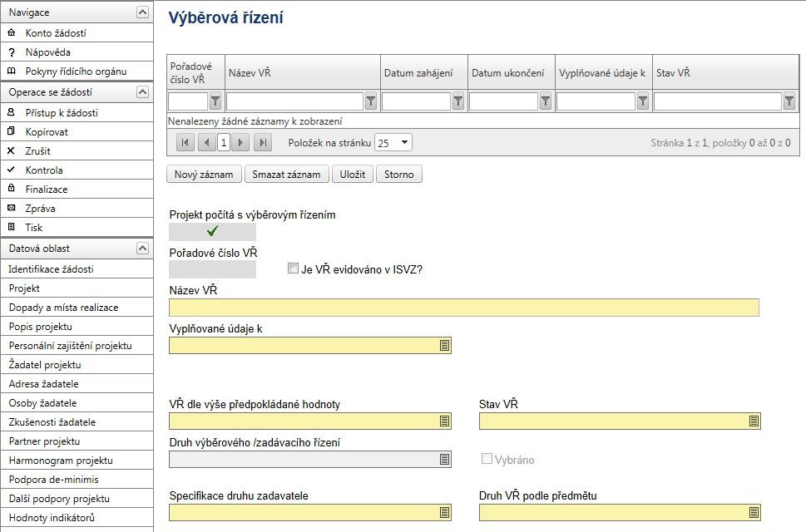806x532 pixels.
Task: Open Popis projektu section
Action: [77, 326]
